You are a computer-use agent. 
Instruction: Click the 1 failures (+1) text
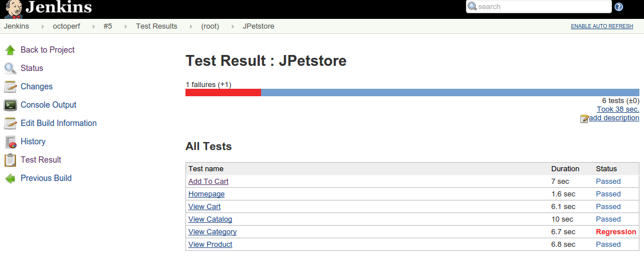coord(208,85)
